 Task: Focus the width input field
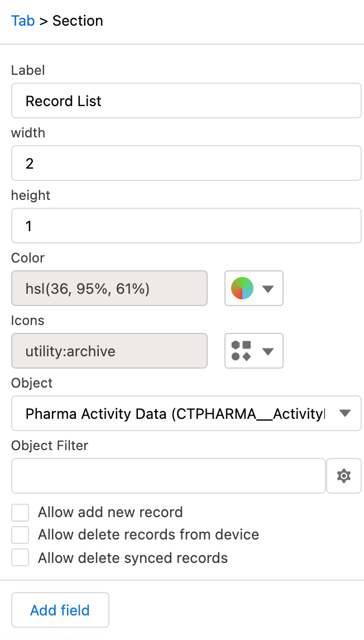[186, 164]
